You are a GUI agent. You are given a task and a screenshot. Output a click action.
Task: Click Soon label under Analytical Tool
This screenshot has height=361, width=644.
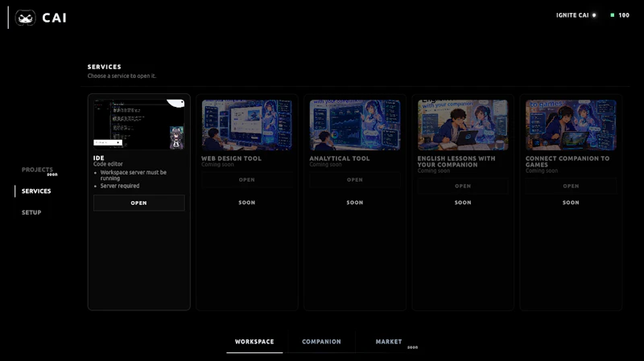[355, 203]
